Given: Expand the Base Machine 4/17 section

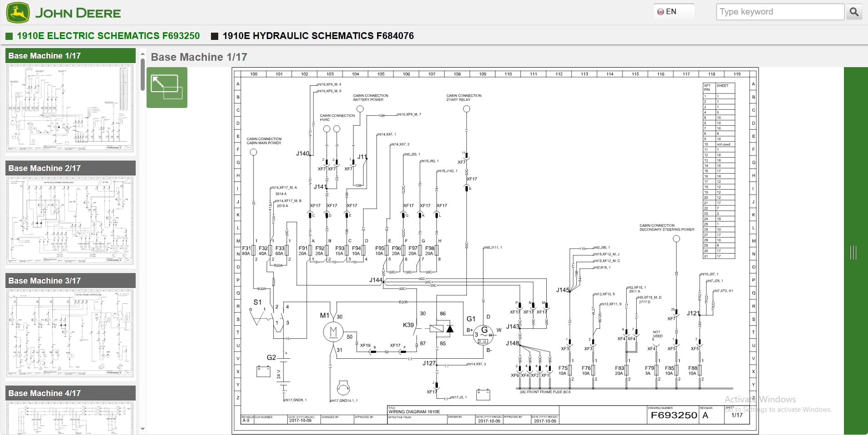Looking at the screenshot, I should 70,393.
